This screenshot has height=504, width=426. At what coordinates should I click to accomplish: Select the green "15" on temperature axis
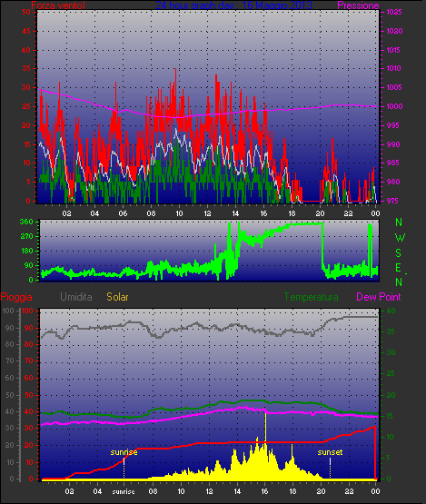point(390,416)
